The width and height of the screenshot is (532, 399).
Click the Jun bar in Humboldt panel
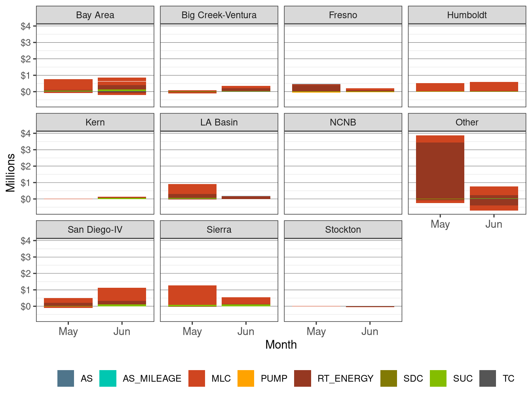[494, 87]
